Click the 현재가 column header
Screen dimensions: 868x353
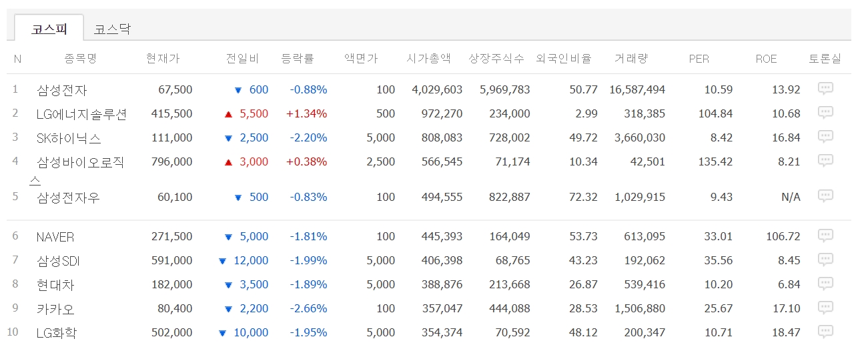pos(163,59)
